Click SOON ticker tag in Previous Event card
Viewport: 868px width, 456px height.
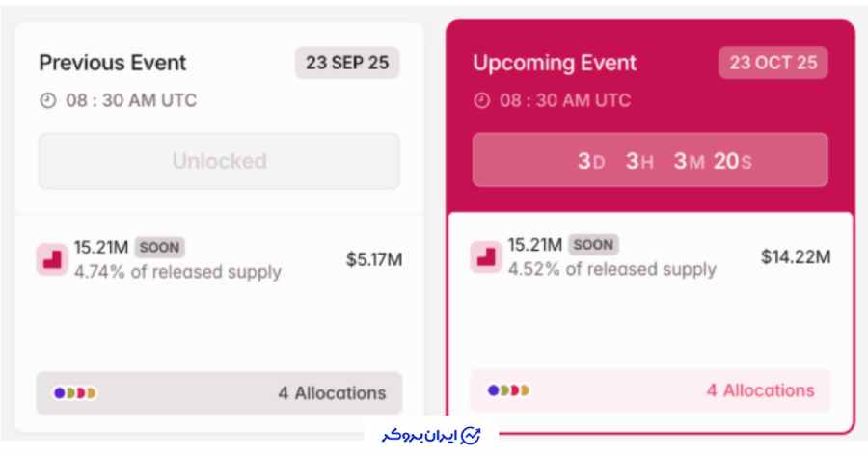tap(160, 247)
